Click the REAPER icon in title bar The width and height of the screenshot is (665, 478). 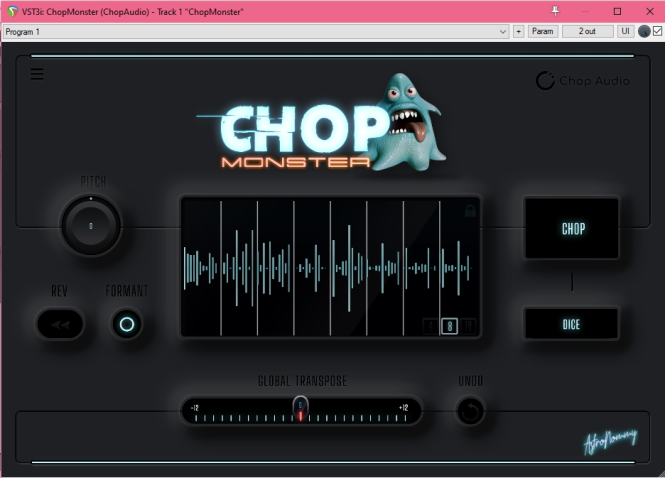point(12,11)
